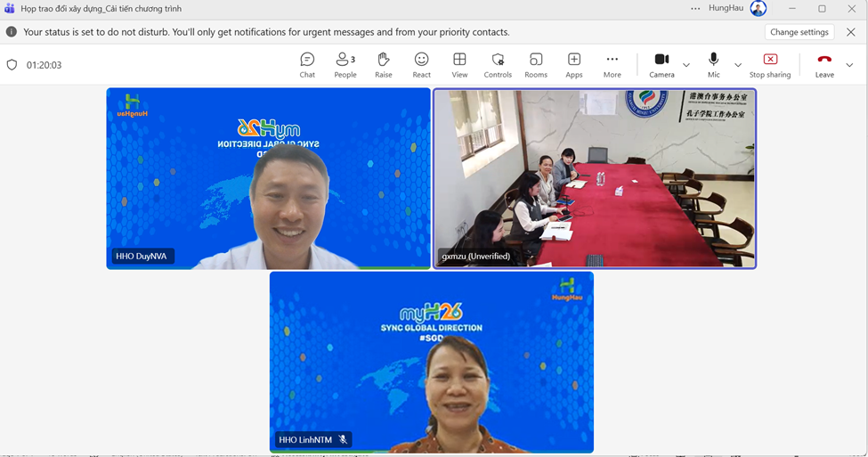The width and height of the screenshot is (868, 457).
Task: Stop sharing the screen
Action: (x=770, y=65)
